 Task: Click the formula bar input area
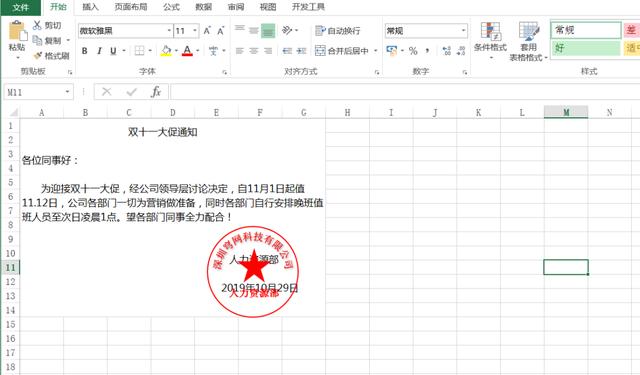(405, 92)
